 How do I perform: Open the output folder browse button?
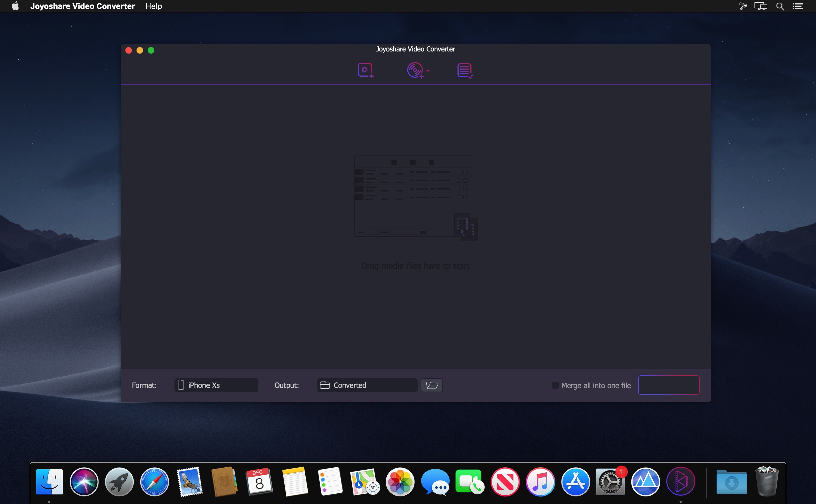pos(432,385)
